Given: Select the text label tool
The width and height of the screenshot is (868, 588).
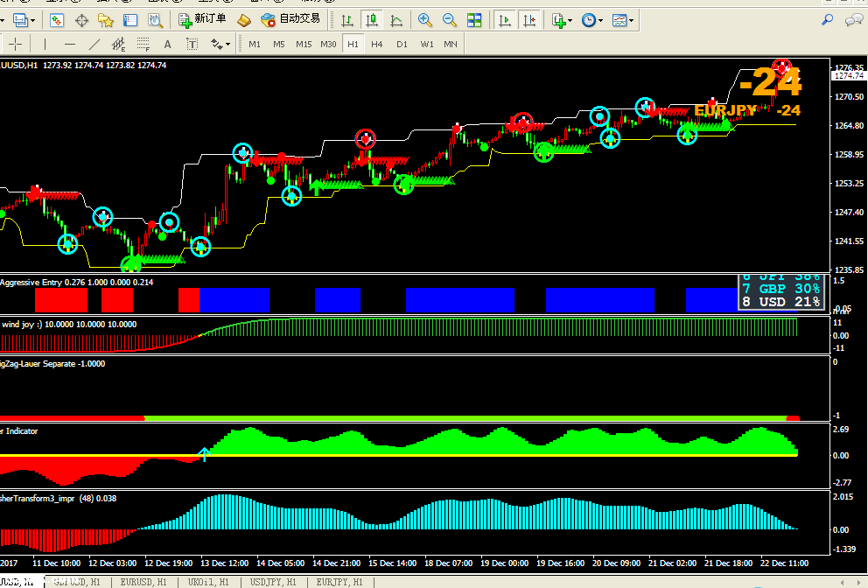Looking at the screenshot, I should 192,45.
